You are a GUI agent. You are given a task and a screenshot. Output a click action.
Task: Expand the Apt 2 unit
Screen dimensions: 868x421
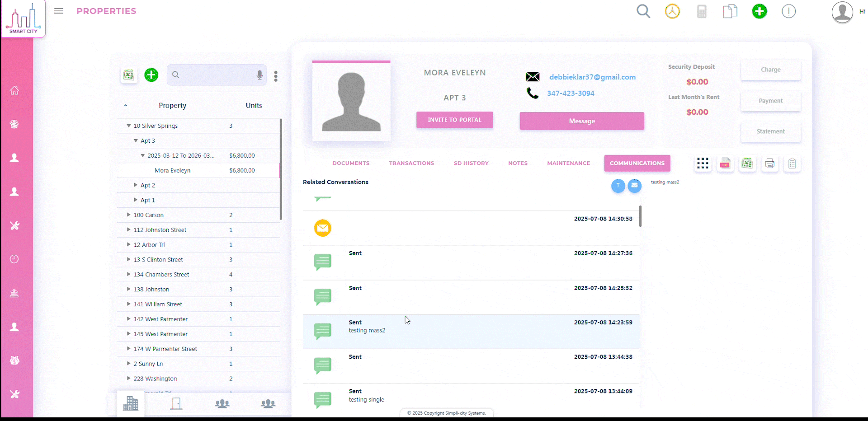click(136, 185)
